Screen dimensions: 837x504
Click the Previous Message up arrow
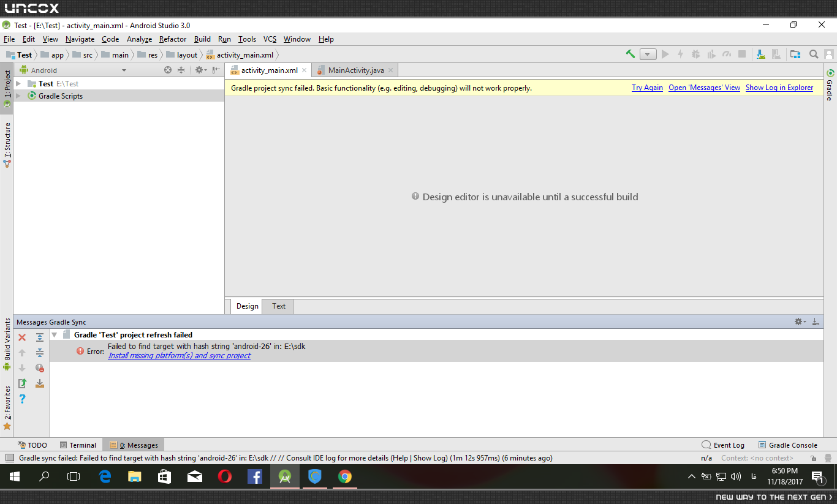(x=22, y=353)
